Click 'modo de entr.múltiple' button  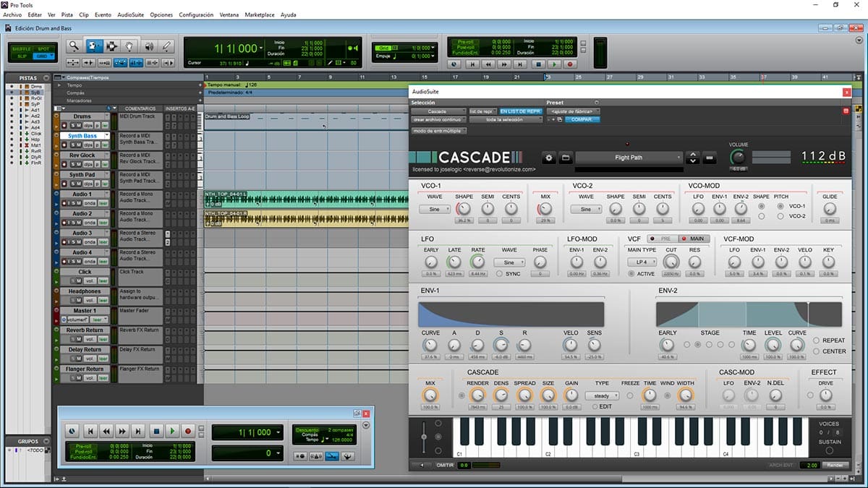pyautogui.click(x=438, y=131)
